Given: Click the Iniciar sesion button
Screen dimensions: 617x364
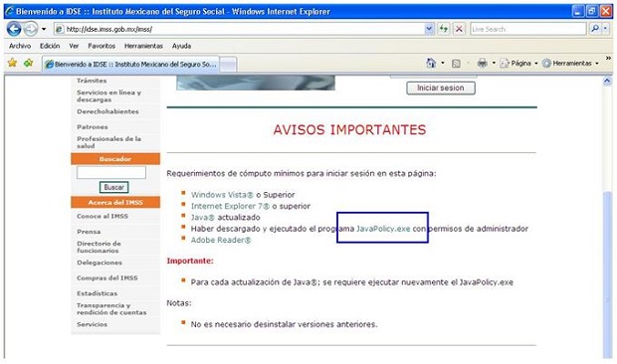Looking at the screenshot, I should tap(440, 89).
